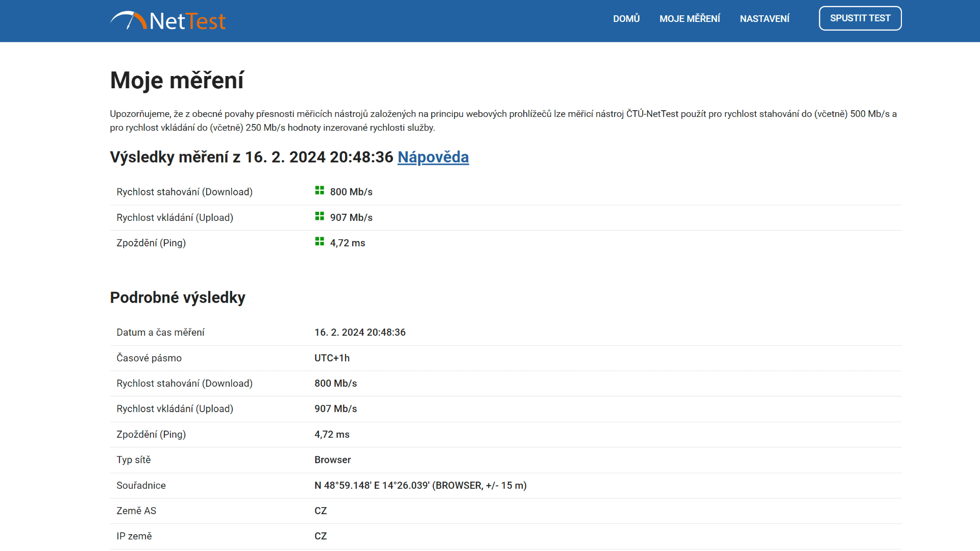Select the summary ping value 4,72 ms
980x551 pixels.
click(x=348, y=243)
